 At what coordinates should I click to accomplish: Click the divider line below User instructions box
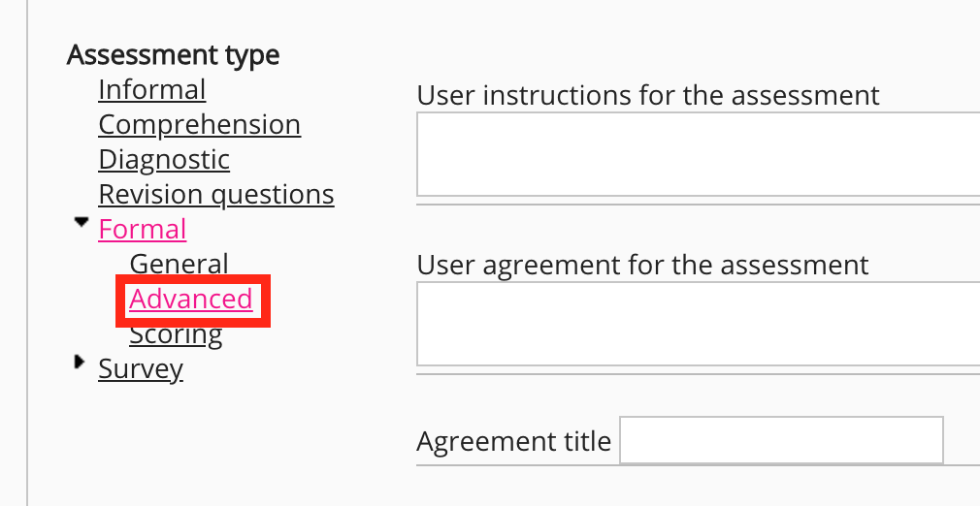[698, 205]
